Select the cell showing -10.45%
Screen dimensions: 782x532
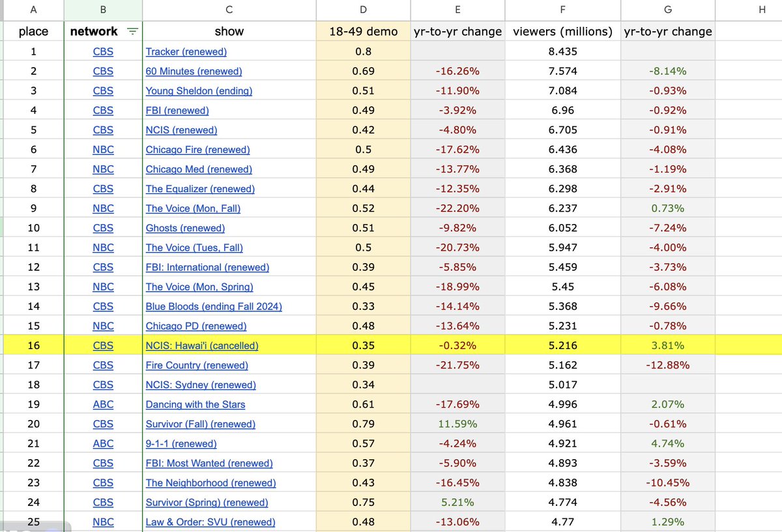tap(667, 483)
